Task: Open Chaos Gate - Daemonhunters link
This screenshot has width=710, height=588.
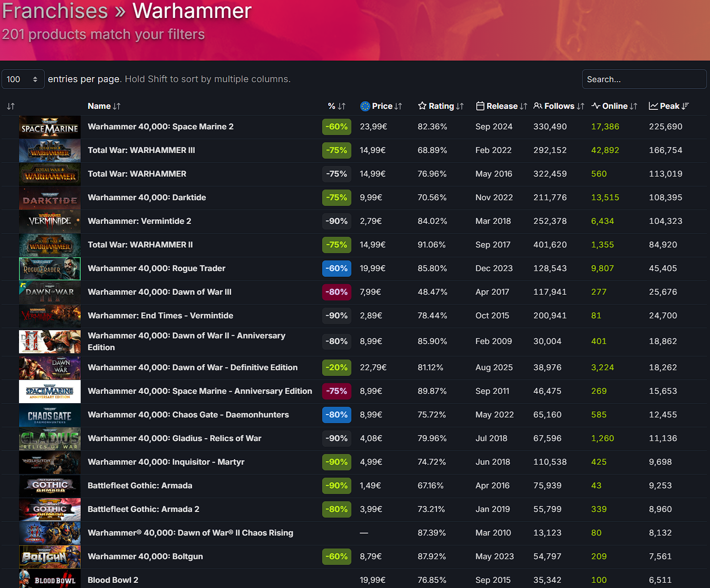Action: 188,414
